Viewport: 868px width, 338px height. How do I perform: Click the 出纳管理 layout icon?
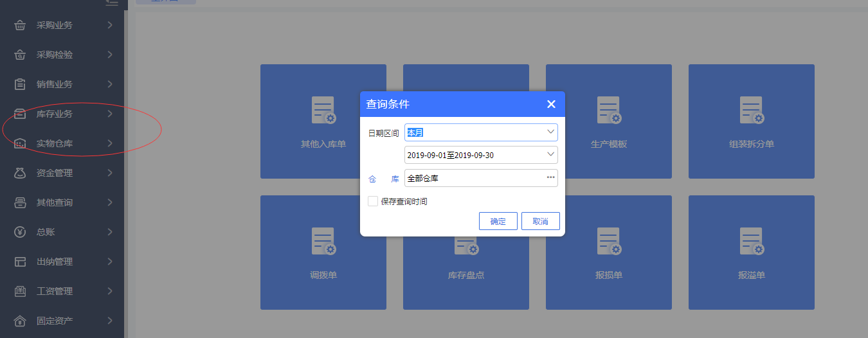pos(21,262)
